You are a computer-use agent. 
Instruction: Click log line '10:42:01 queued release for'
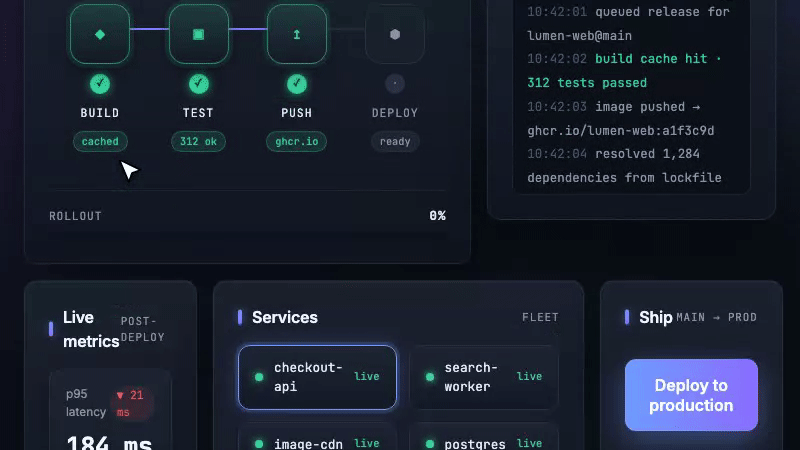(x=629, y=12)
